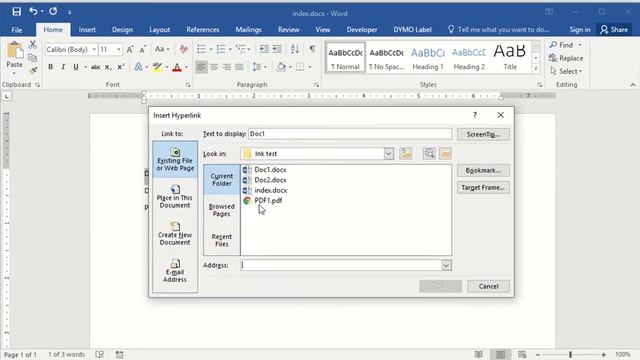This screenshot has width=640, height=360.
Task: Toggle Strikethrough formatting
Action: [x=96, y=67]
